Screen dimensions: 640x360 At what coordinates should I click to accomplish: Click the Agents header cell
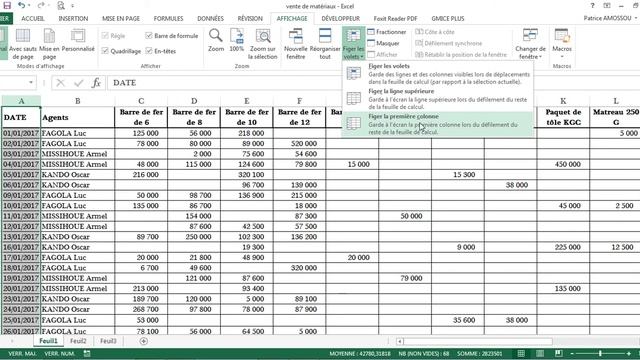[78, 117]
